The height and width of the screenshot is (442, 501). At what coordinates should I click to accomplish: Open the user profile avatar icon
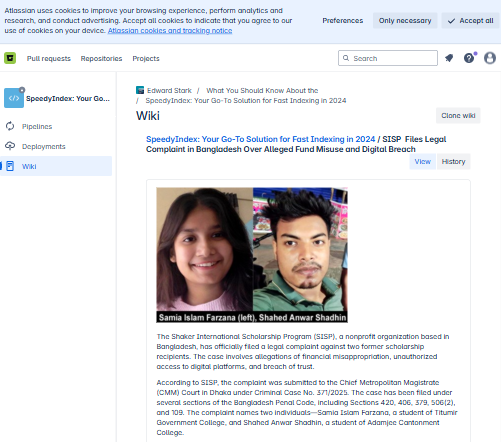pos(490,58)
